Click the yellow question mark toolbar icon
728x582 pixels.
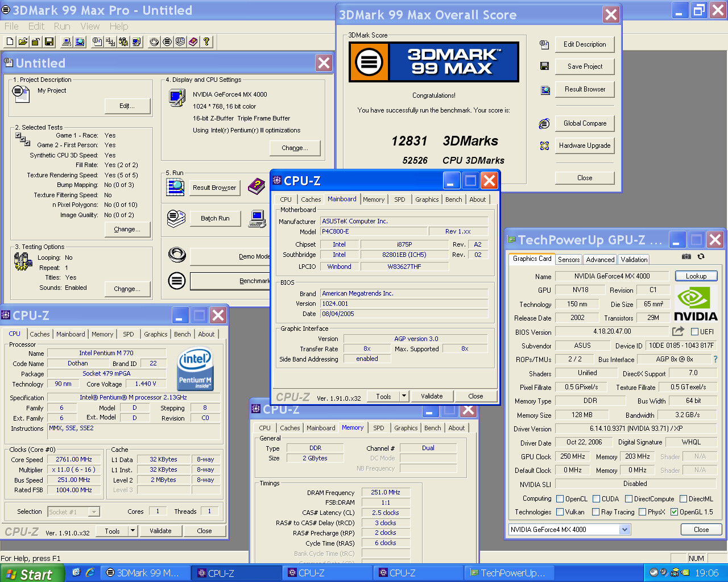206,41
